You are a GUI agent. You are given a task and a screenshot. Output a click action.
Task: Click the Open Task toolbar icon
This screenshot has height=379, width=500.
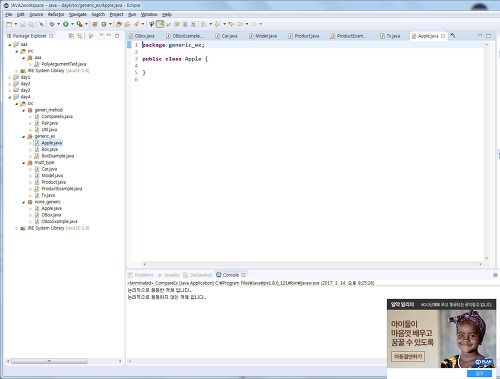click(127, 24)
